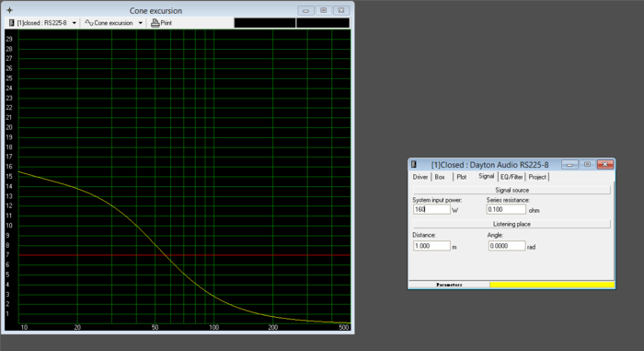Open the Project tab
644x351 pixels.
coord(537,177)
